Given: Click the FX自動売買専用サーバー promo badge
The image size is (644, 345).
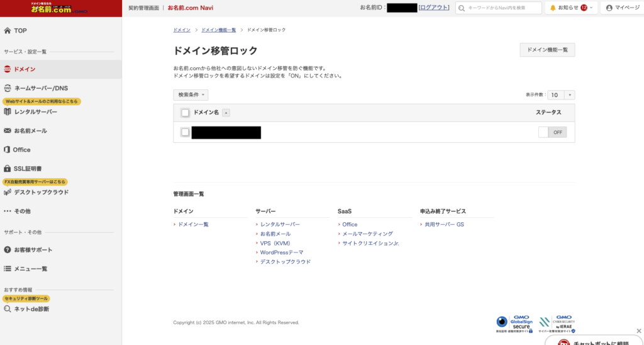Looking at the screenshot, I should (x=35, y=182).
